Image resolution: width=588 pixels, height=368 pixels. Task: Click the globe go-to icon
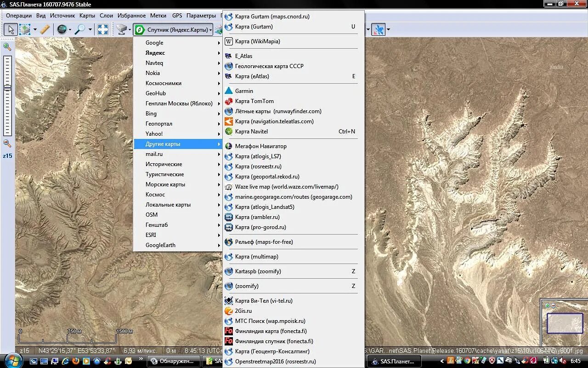(x=62, y=30)
